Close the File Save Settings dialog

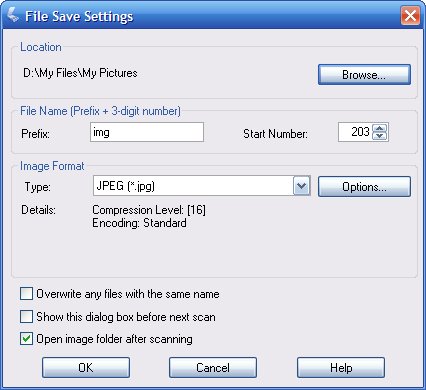pyautogui.click(x=410, y=16)
